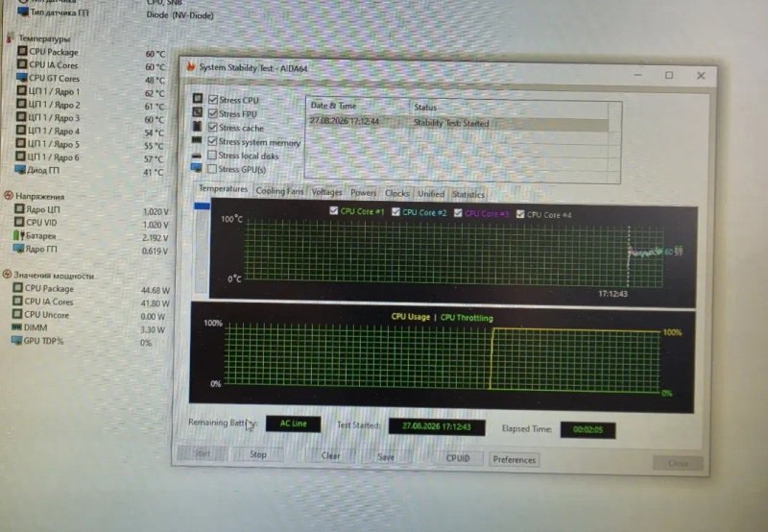Click the icon next to Ядро ЦП voltage
The height and width of the screenshot is (532, 768).
[x=19, y=208]
